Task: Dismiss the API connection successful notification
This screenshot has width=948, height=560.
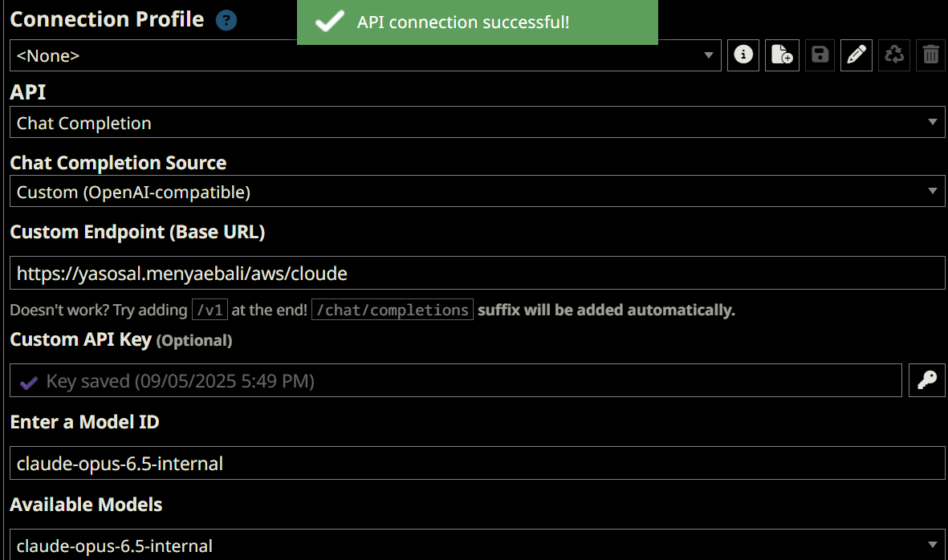Action: (x=477, y=22)
